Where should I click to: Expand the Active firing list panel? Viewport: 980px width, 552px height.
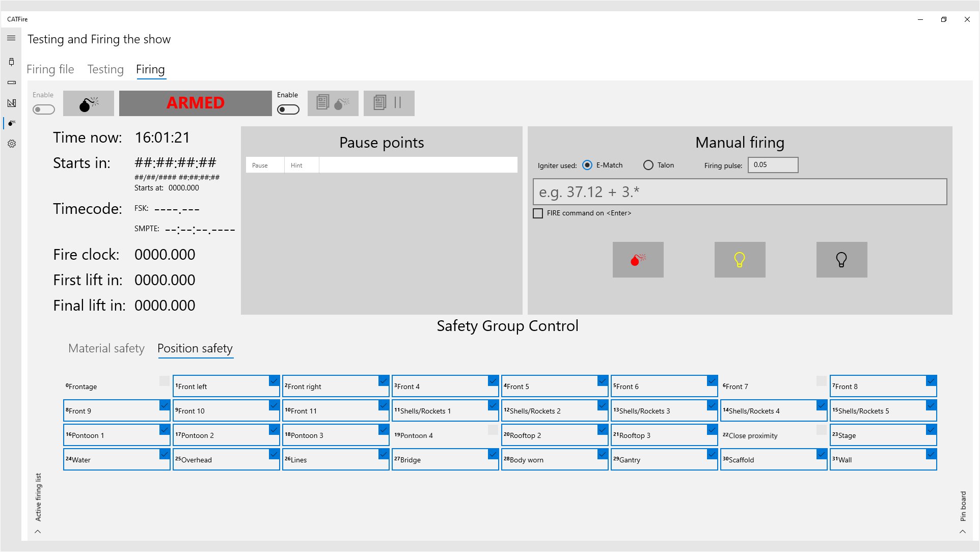pos(38,531)
